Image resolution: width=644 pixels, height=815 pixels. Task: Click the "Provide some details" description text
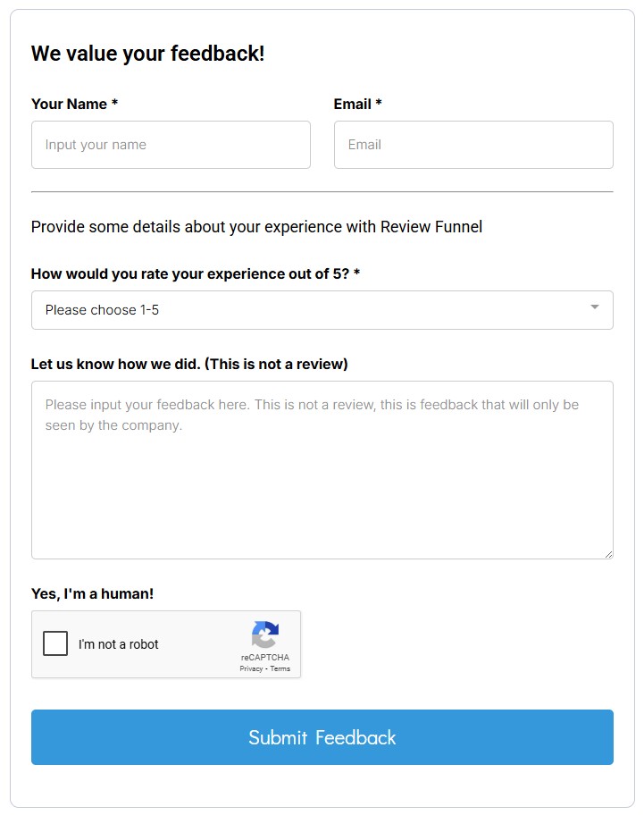pos(256,227)
